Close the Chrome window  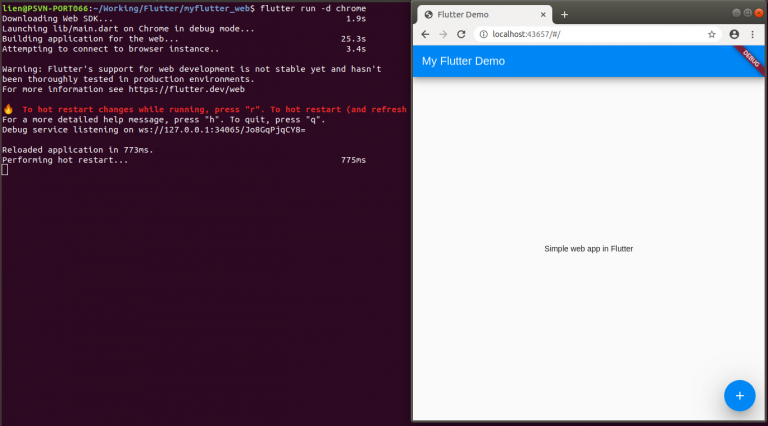point(759,13)
